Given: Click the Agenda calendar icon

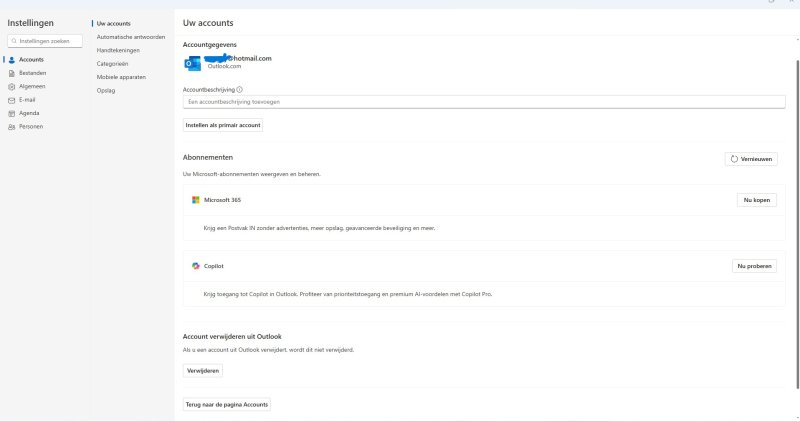Looking at the screenshot, I should pyautogui.click(x=12, y=113).
